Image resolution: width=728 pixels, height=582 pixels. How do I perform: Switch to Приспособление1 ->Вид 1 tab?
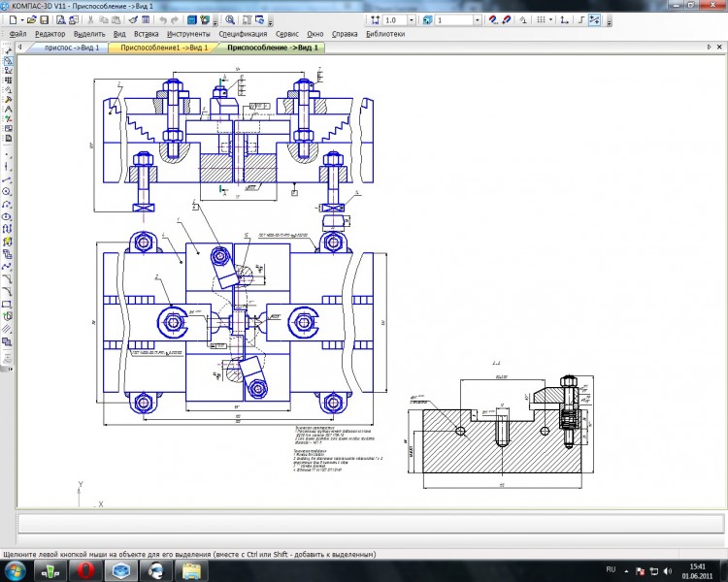(x=164, y=48)
